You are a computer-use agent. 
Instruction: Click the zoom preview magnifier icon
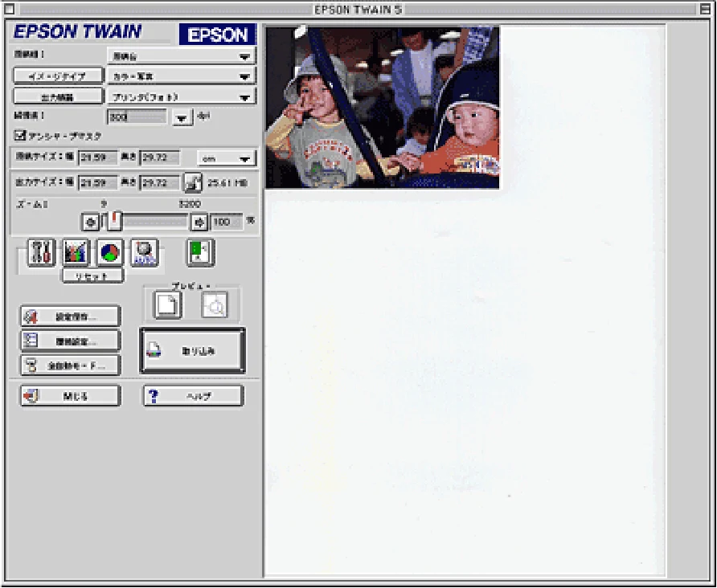215,304
